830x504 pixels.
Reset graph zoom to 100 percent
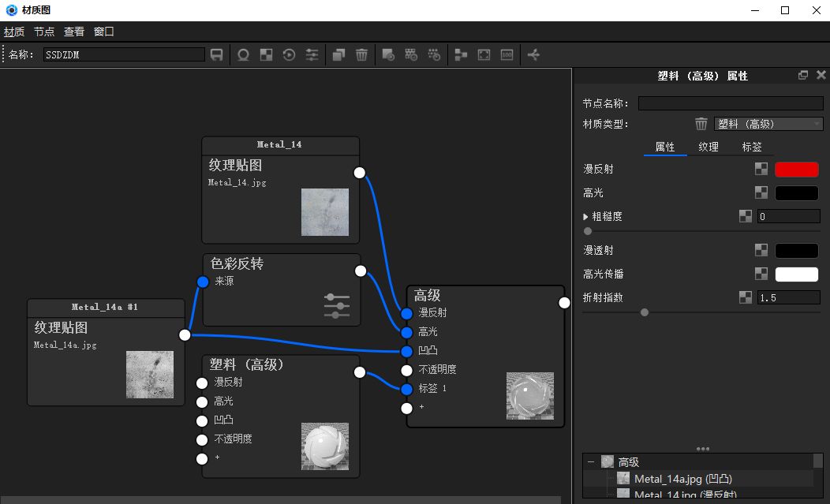point(507,54)
